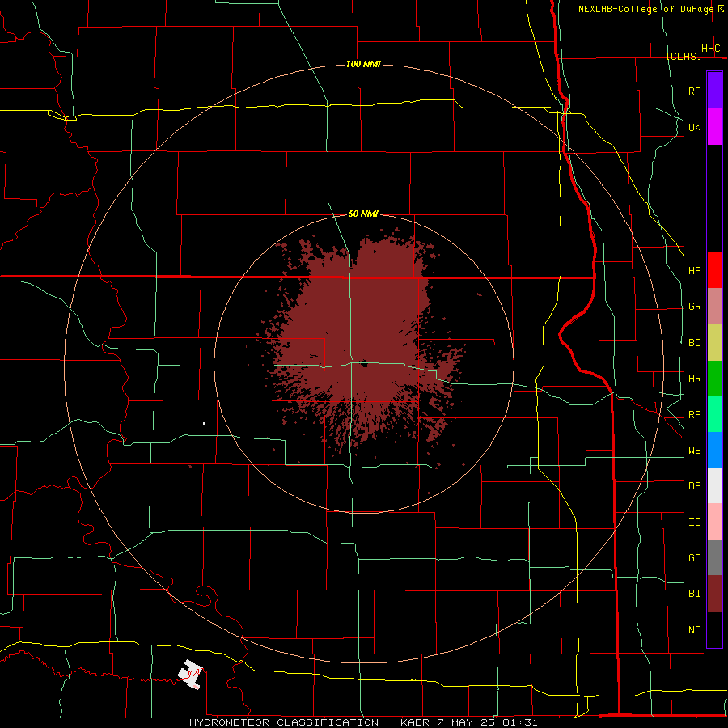Click the BI legend label
The width and height of the screenshot is (728, 728).
694,594
